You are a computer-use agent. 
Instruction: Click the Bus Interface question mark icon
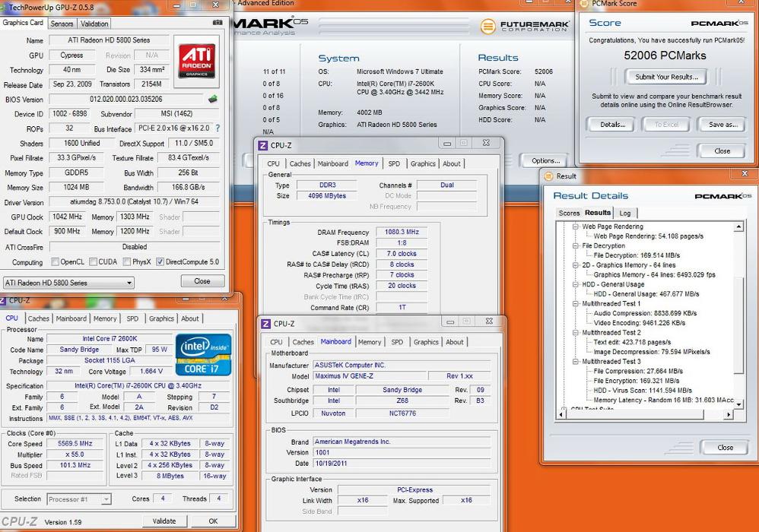tap(218, 128)
